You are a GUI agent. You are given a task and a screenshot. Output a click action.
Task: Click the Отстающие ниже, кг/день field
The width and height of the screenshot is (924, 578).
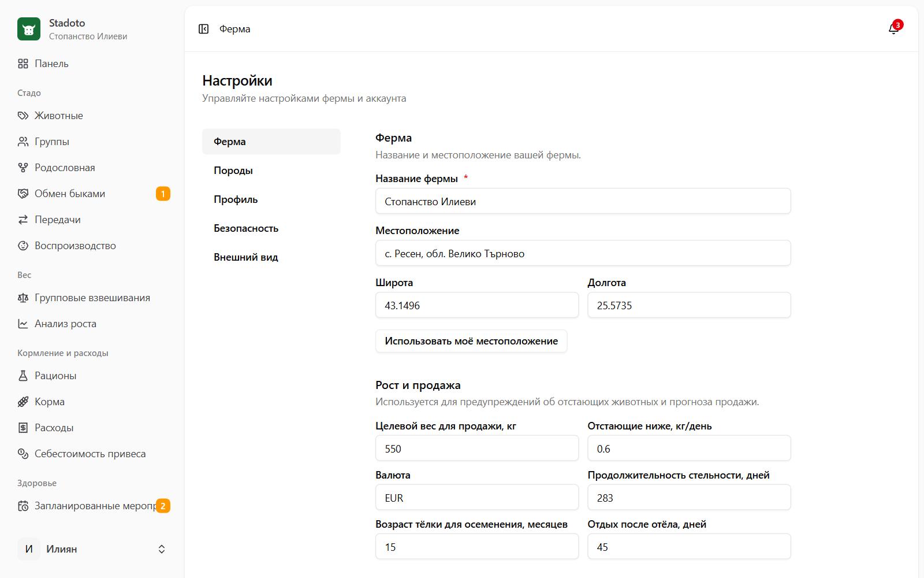pyautogui.click(x=690, y=449)
